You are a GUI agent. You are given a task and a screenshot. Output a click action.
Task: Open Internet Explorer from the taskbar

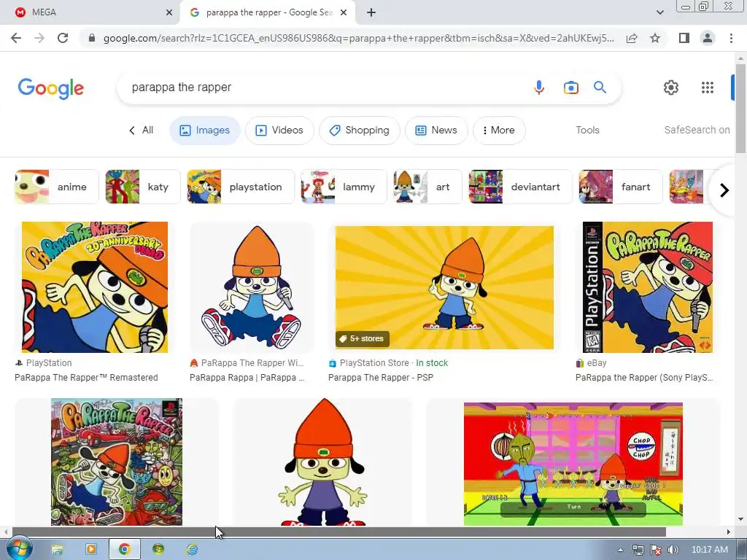coord(192,550)
